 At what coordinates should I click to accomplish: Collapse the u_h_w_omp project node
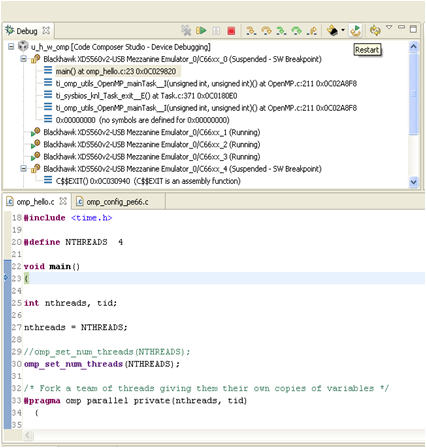pos(11,47)
